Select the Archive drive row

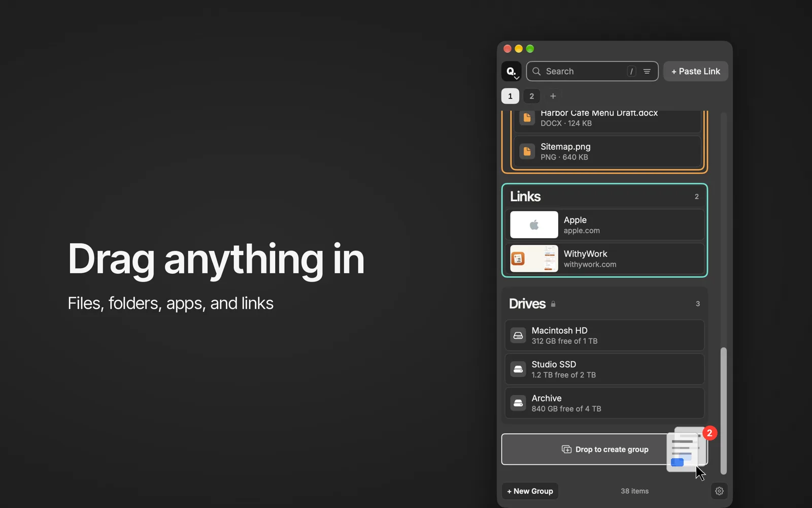[604, 403]
